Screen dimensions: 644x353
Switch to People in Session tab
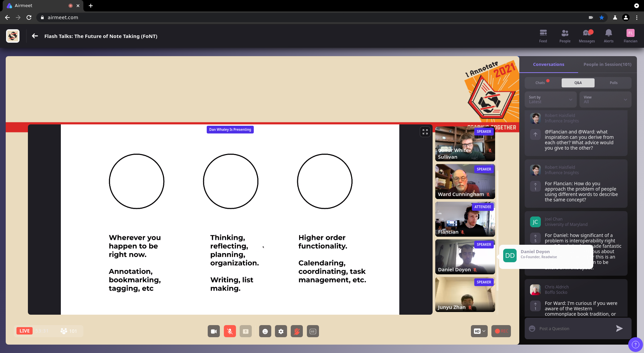click(607, 64)
